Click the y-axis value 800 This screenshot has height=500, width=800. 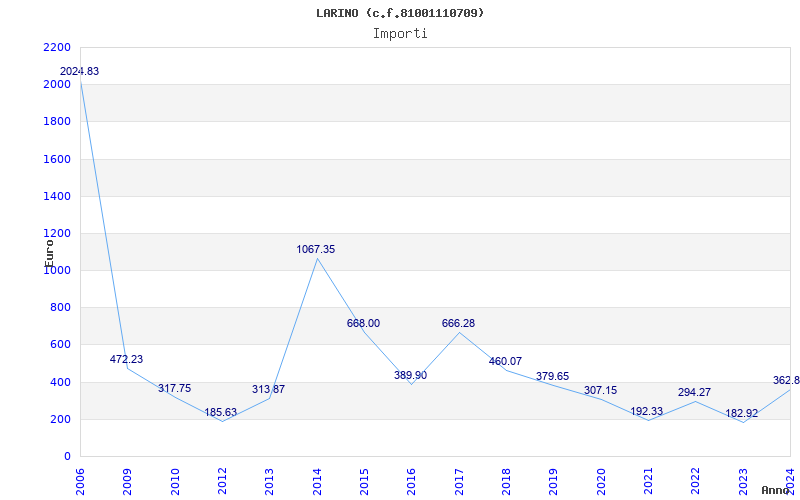pyautogui.click(x=61, y=308)
